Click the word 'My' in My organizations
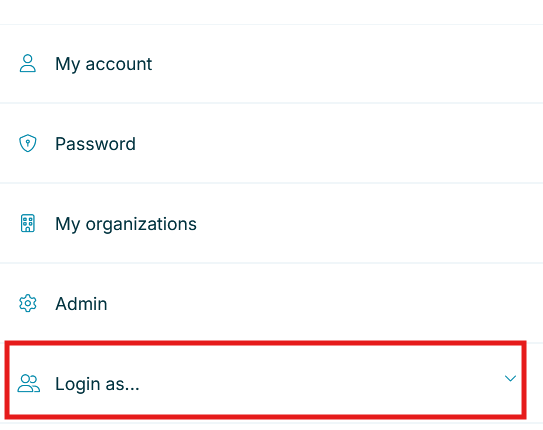The width and height of the screenshot is (543, 430). [x=68, y=225]
